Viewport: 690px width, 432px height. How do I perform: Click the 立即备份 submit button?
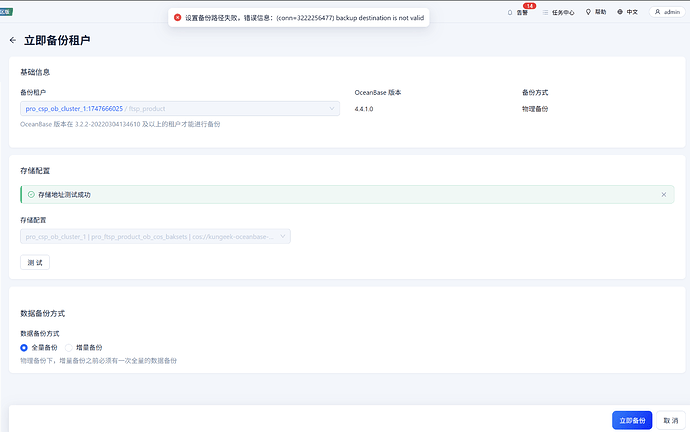(x=632, y=420)
